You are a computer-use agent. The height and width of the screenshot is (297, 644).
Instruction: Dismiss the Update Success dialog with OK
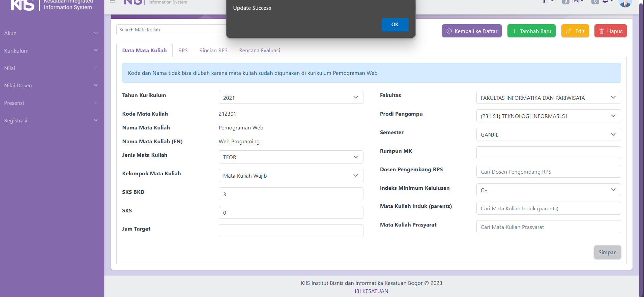(x=395, y=25)
